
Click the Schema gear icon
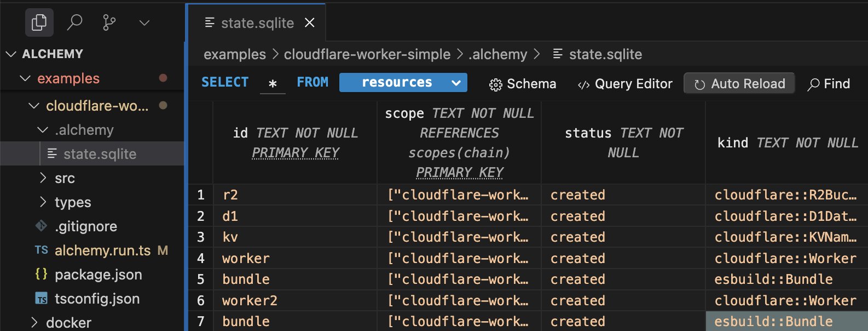(495, 84)
